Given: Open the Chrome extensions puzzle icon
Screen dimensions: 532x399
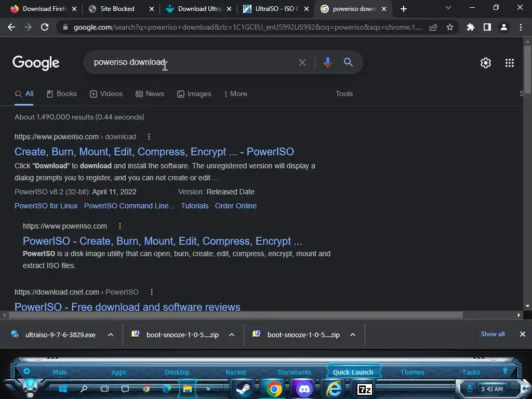Looking at the screenshot, I should pos(470,27).
